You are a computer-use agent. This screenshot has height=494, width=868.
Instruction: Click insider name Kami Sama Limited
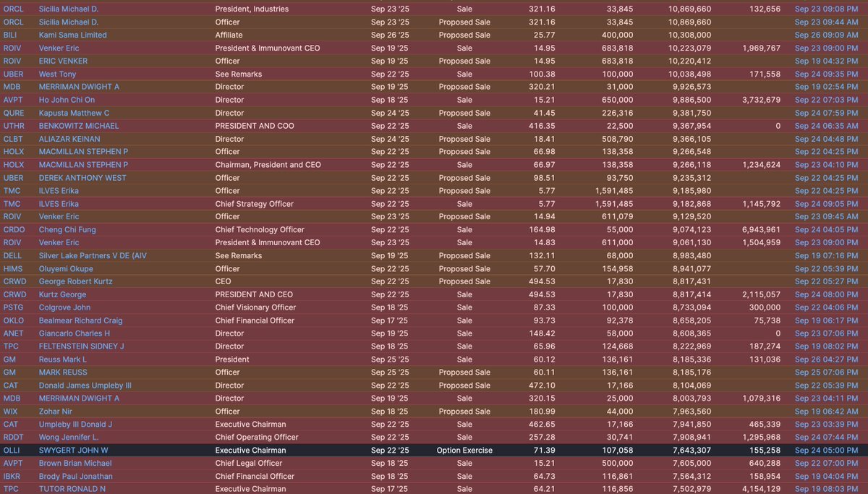(72, 35)
